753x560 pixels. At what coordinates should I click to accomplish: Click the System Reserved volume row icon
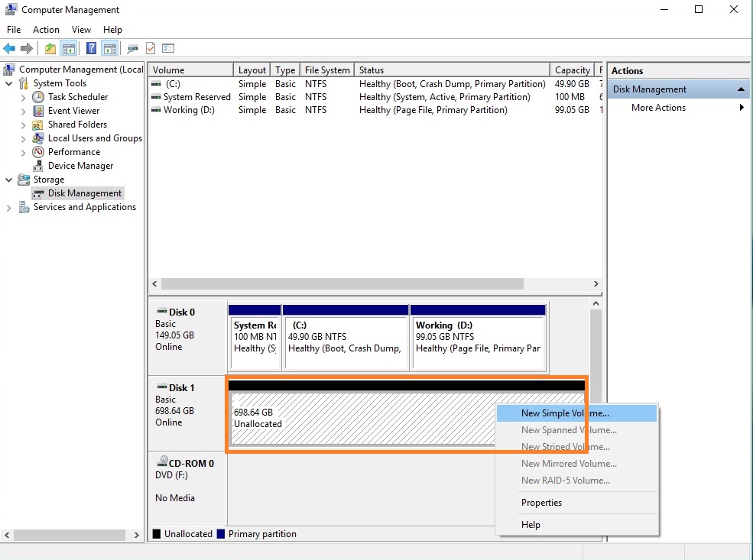(156, 97)
